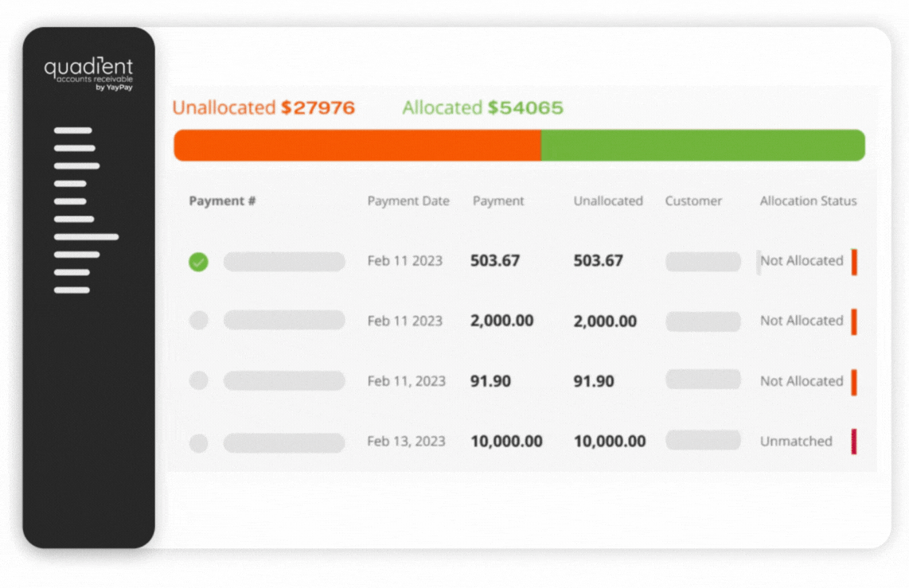Click the customer field in the first row
The width and height of the screenshot is (909, 588).
tap(703, 261)
